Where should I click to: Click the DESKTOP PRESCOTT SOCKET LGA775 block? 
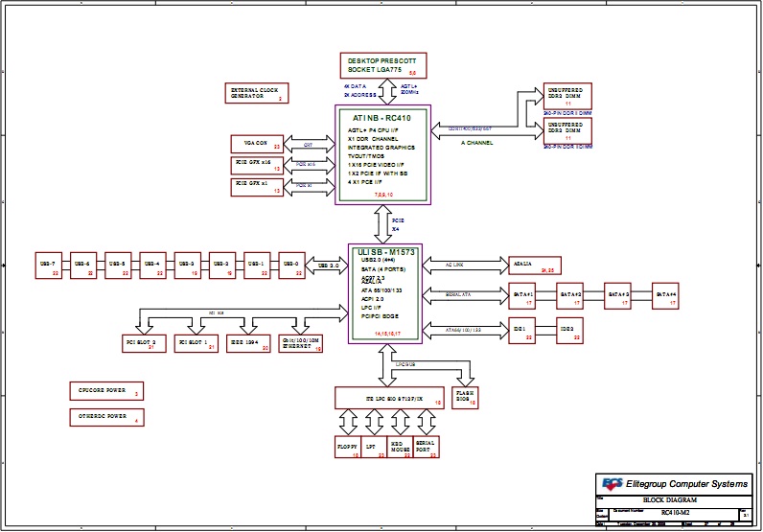click(383, 66)
